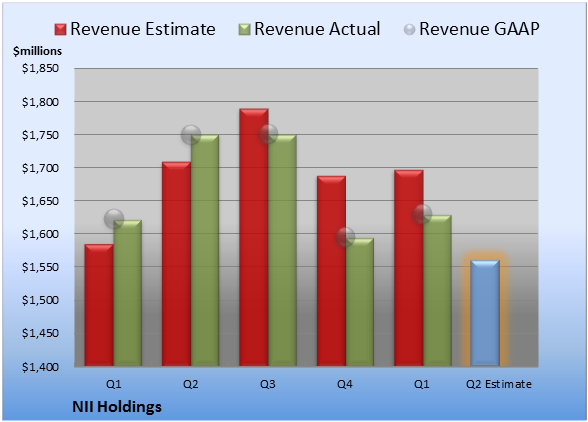The height and width of the screenshot is (422, 588).
Task: Click the green Revenue Actual legend swatch
Action: 244,29
